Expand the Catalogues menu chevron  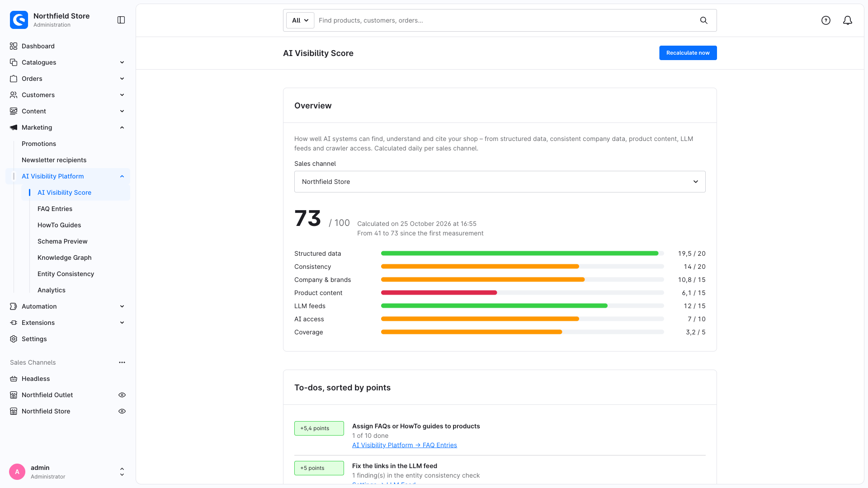[122, 62]
